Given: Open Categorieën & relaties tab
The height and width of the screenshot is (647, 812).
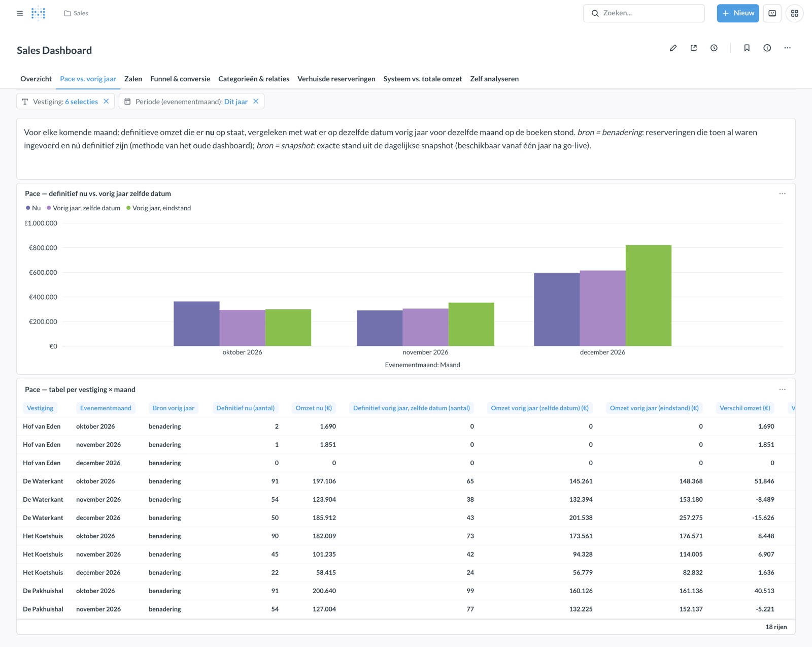Looking at the screenshot, I should click(x=254, y=79).
